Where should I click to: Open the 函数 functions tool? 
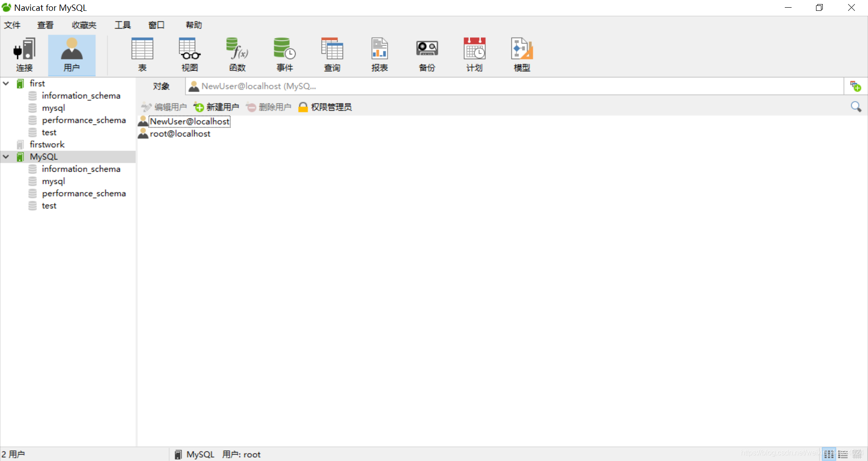237,55
